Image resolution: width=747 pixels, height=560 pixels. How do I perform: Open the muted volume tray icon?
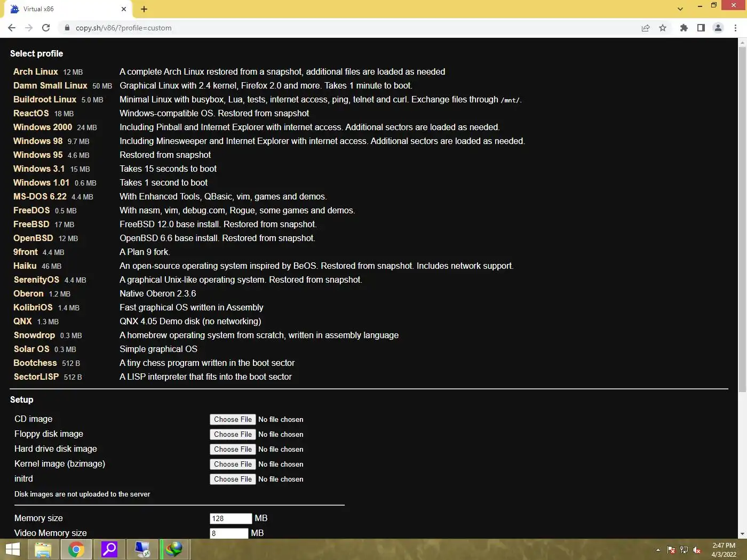pos(697,550)
